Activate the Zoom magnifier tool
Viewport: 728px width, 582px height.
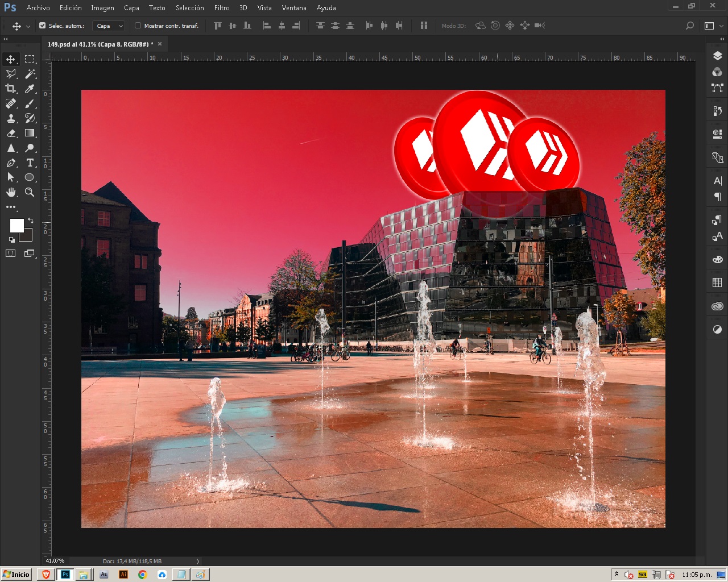point(30,192)
